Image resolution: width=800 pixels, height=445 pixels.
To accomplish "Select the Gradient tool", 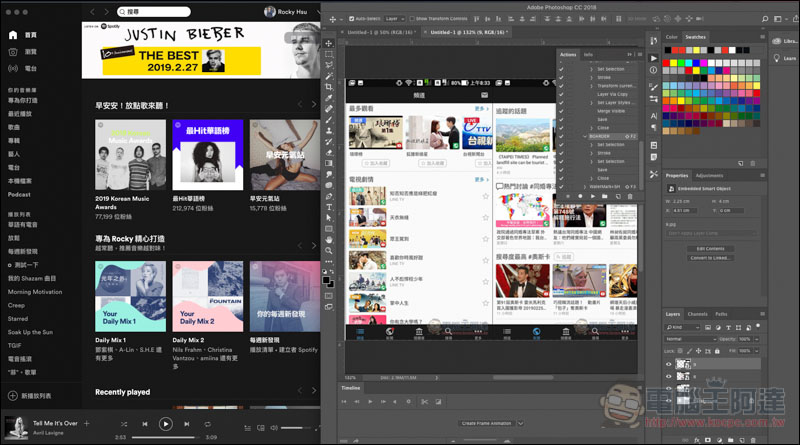I will click(x=329, y=163).
